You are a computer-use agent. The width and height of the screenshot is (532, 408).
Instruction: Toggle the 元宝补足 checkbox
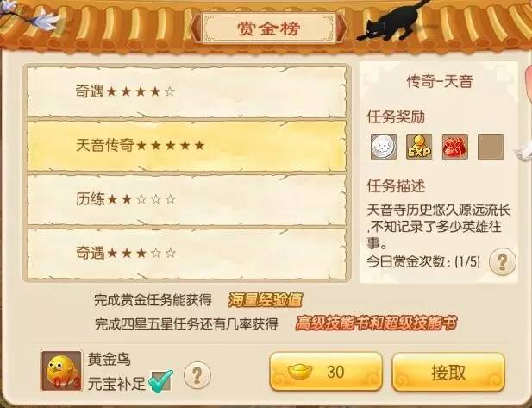coord(161,381)
